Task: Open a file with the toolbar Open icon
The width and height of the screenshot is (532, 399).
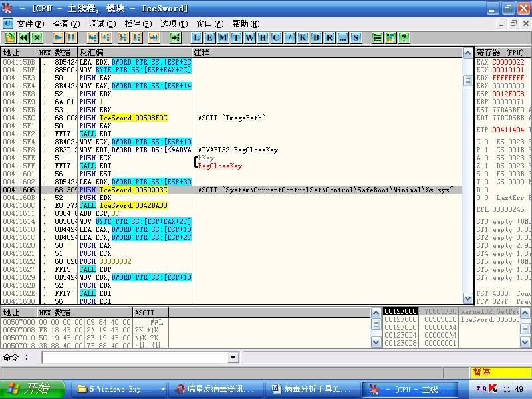Action: pyautogui.click(x=10, y=37)
